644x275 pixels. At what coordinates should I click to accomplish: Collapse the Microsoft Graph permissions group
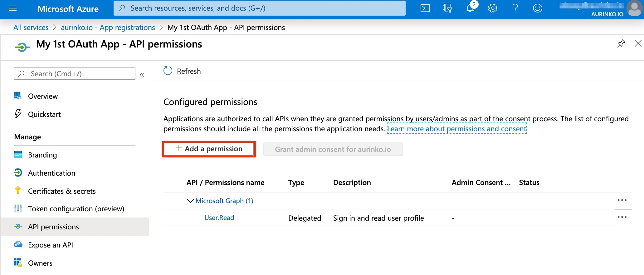(190, 201)
